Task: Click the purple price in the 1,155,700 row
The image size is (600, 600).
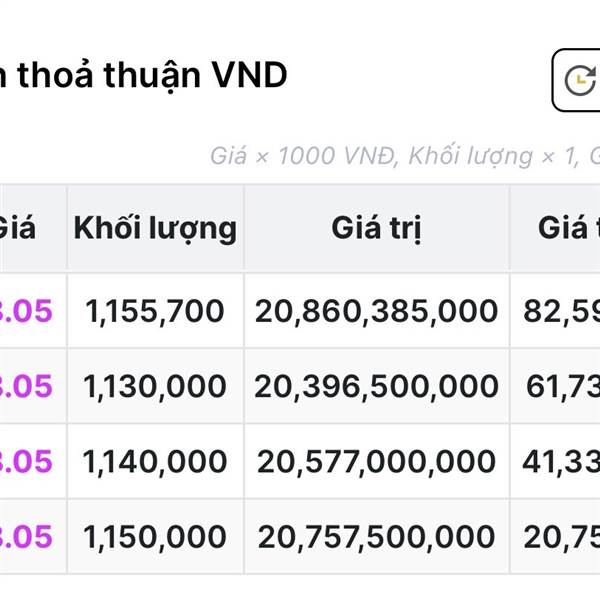Action: (x=27, y=311)
